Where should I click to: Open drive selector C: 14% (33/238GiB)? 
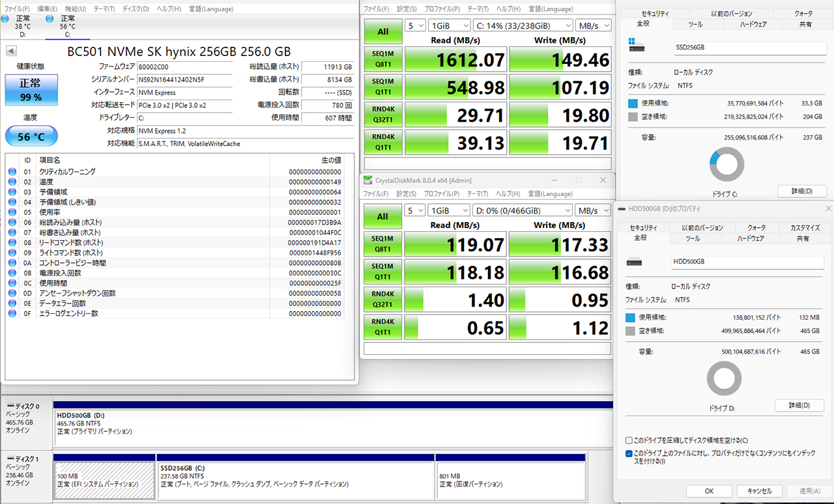pyautogui.click(x=522, y=25)
